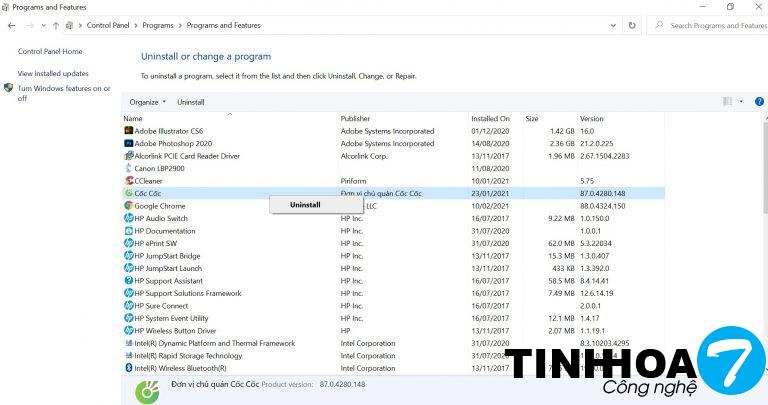Select the Google Chrome icon in list
This screenshot has width=768, height=405.
[128, 206]
